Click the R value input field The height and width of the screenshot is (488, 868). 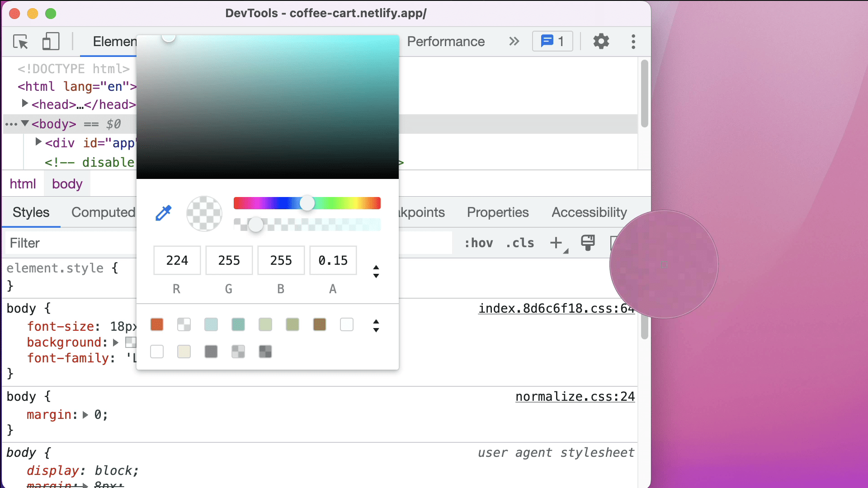pyautogui.click(x=176, y=260)
